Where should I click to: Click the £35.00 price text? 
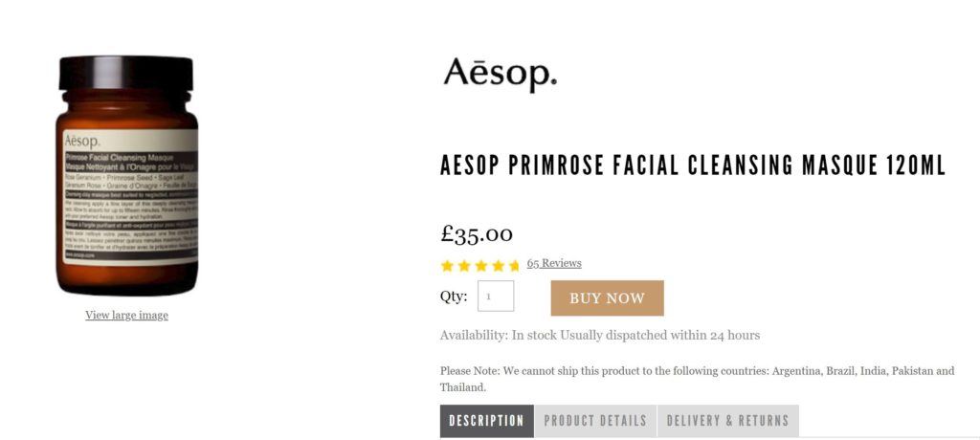tap(477, 233)
